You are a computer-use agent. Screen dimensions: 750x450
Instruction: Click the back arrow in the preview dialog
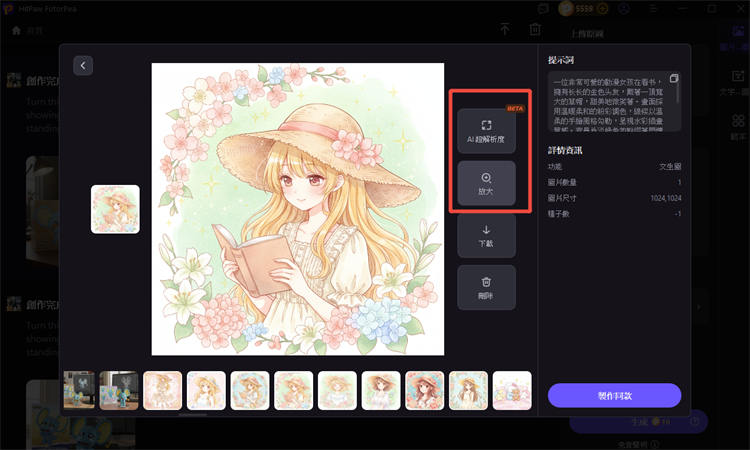click(83, 65)
